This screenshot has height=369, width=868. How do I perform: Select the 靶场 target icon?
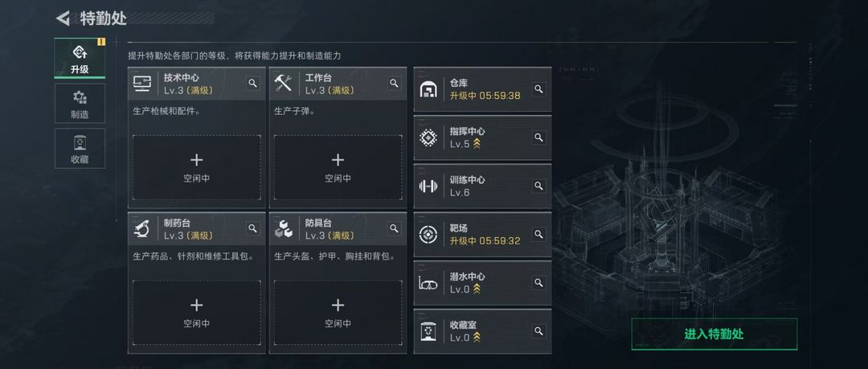[428, 235]
